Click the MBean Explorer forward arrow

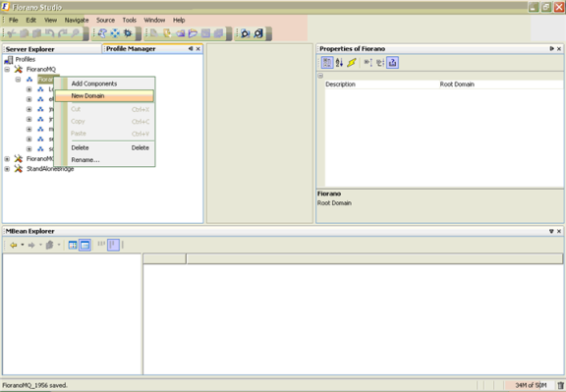31,245
